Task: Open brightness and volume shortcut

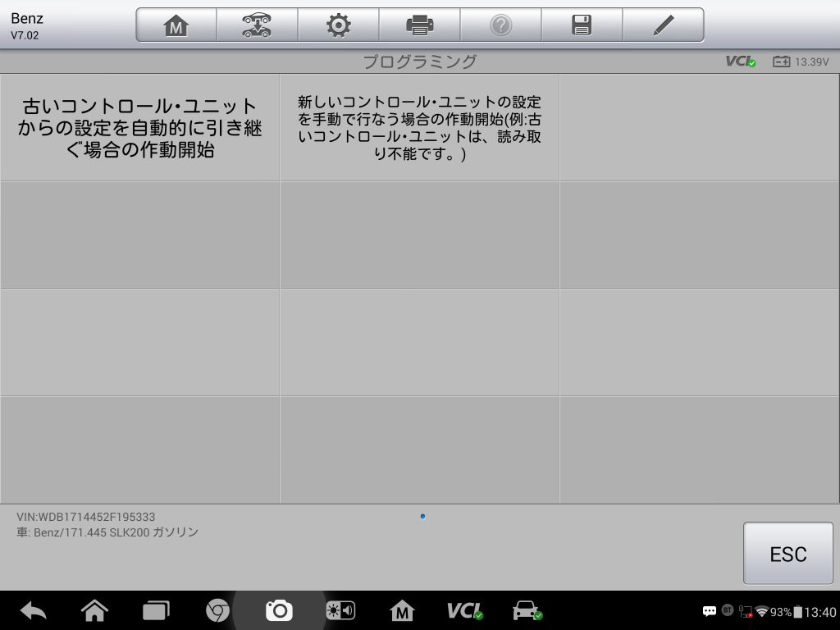Action: (x=340, y=610)
